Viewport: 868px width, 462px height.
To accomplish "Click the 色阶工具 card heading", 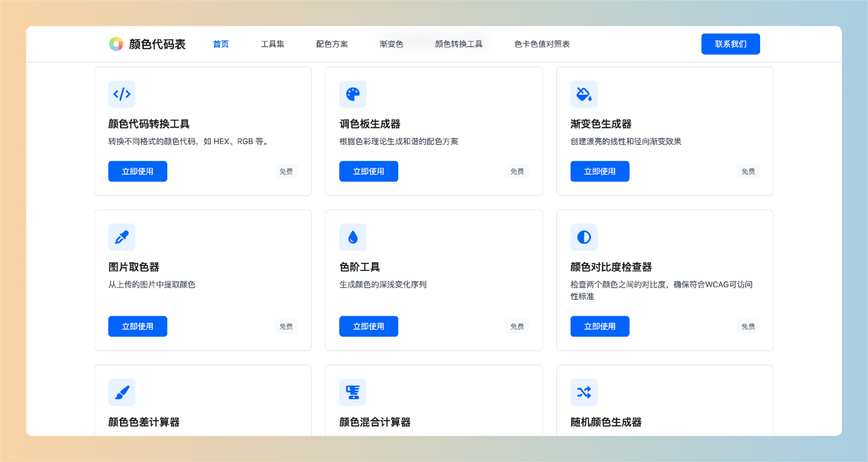I will tap(360, 267).
